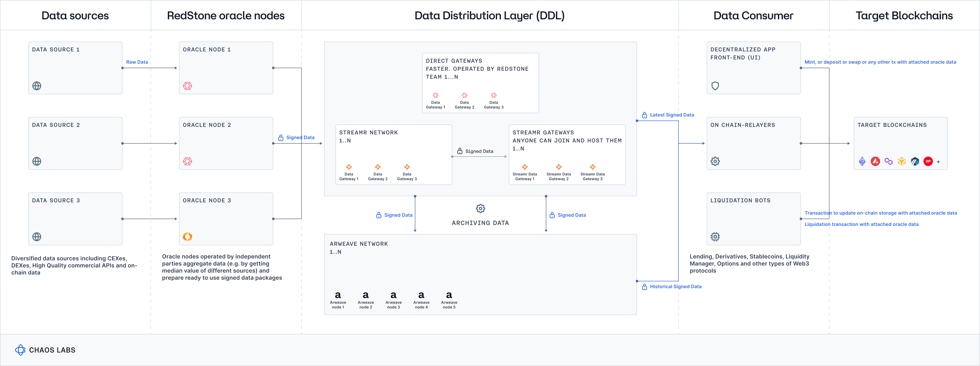Click the gear above Archiving Data
This screenshot has width=980, height=366.
tap(481, 208)
